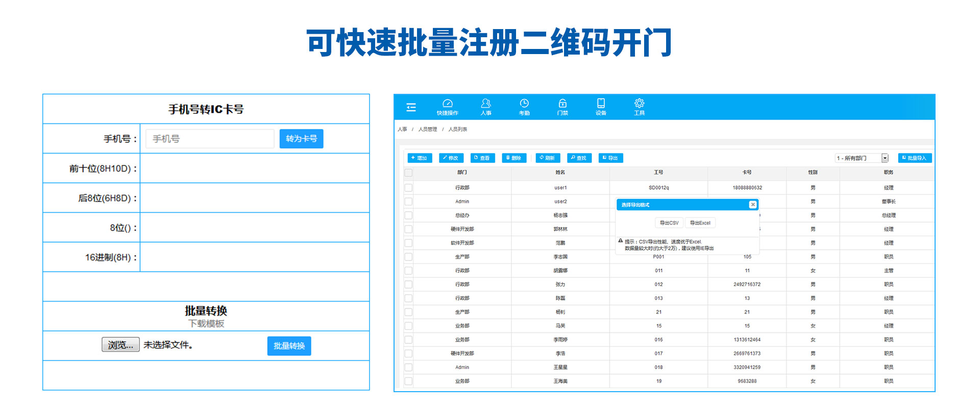Open the 所有部门 department dropdown
The width and height of the screenshot is (980, 409).
(862, 158)
